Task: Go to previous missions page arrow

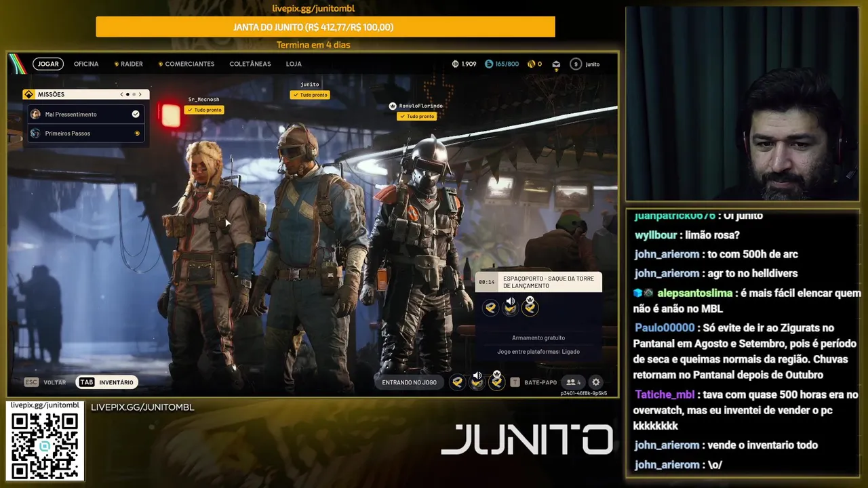Action: coord(121,94)
